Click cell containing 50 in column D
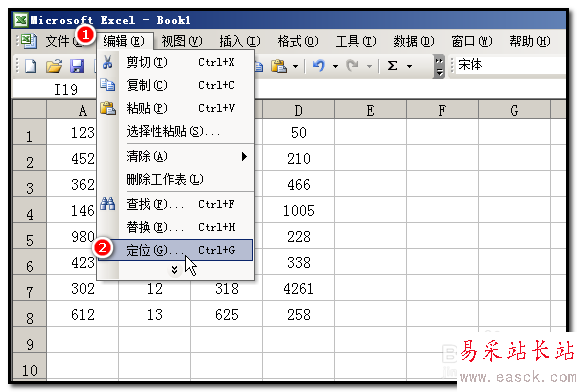This screenshot has height=392, width=577. (298, 132)
